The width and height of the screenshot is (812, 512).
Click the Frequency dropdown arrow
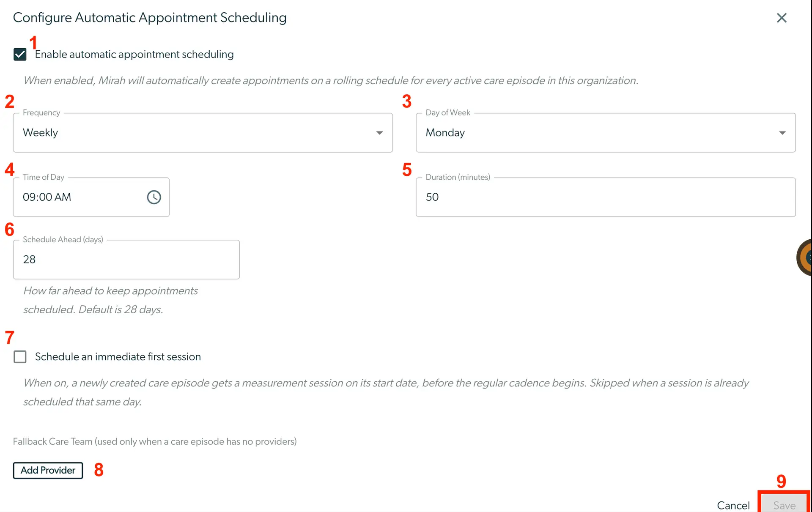click(x=379, y=133)
